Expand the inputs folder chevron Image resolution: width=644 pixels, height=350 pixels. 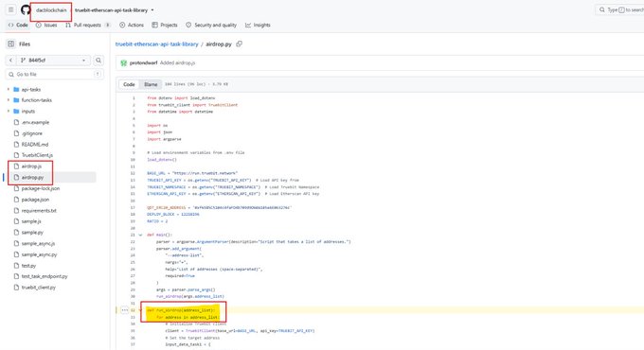click(x=9, y=112)
